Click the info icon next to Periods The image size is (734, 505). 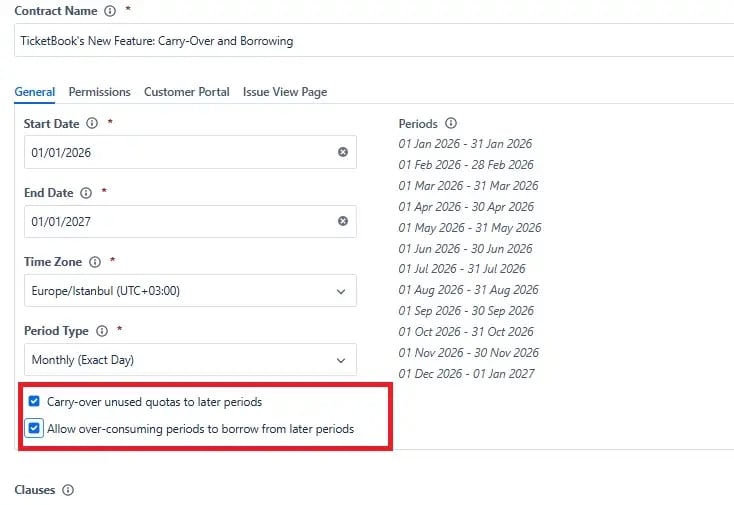coord(451,124)
